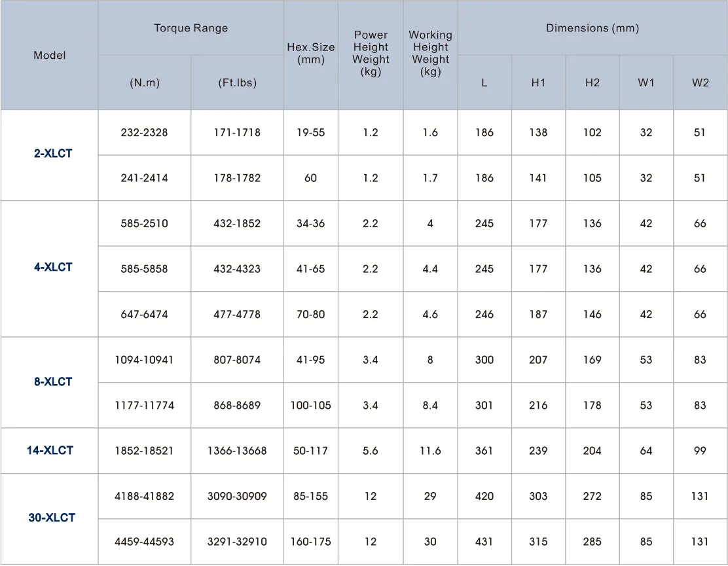Image resolution: width=728 pixels, height=566 pixels.
Task: Click the 232-2328 torque value
Action: 144,132
